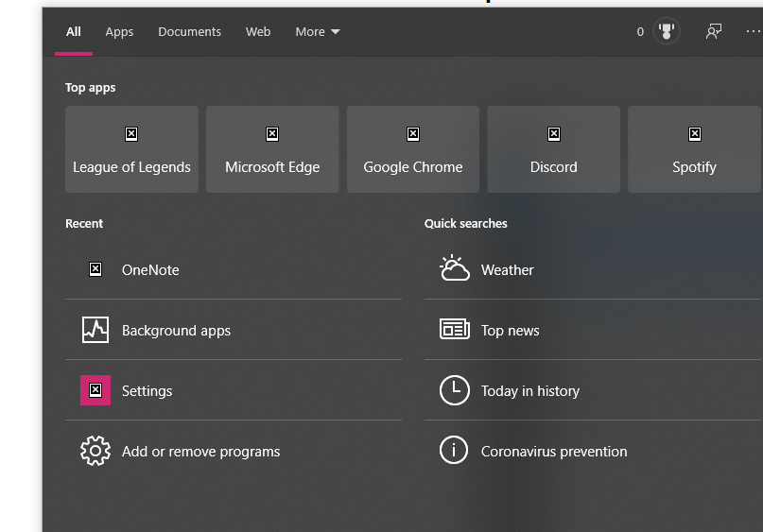Click the Microsoft Edge broken icon

pyautogui.click(x=272, y=134)
